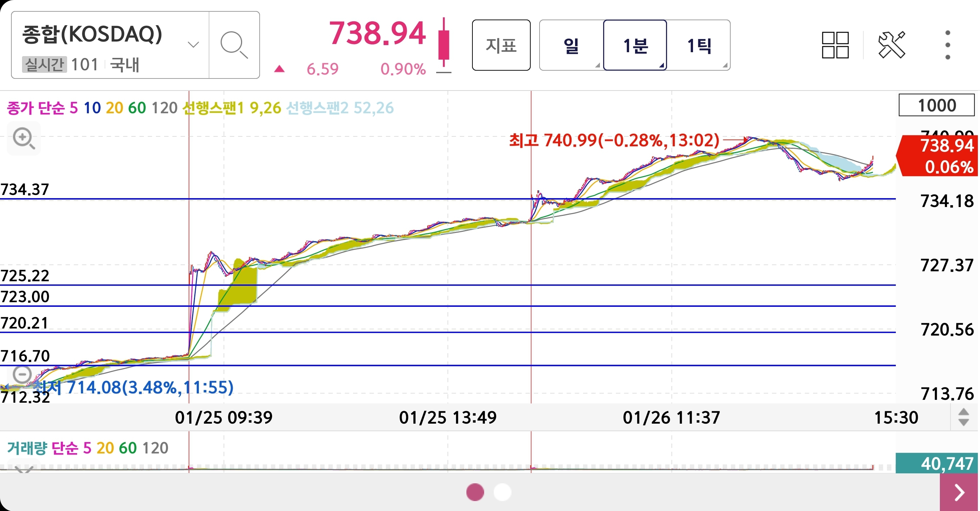980x511 pixels.
Task: Select the 1분 minute interval button
Action: (634, 45)
